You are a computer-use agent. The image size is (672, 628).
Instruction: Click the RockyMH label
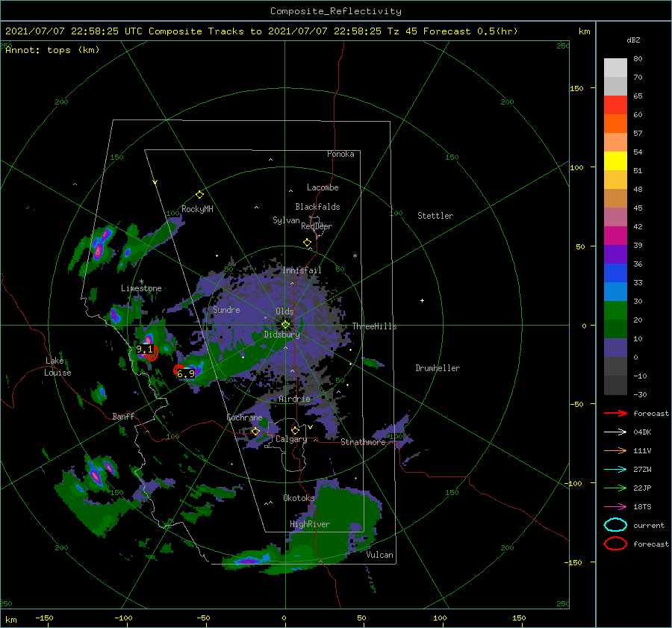pos(197,209)
